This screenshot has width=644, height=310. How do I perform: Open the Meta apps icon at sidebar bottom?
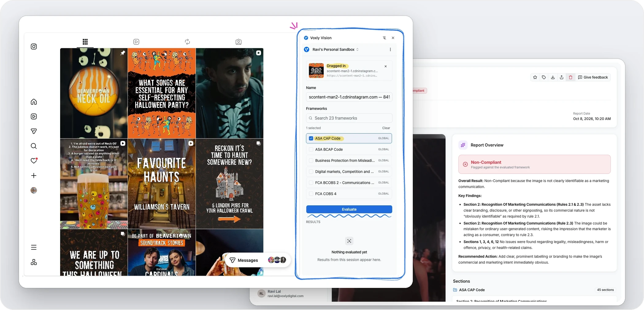coord(34,262)
